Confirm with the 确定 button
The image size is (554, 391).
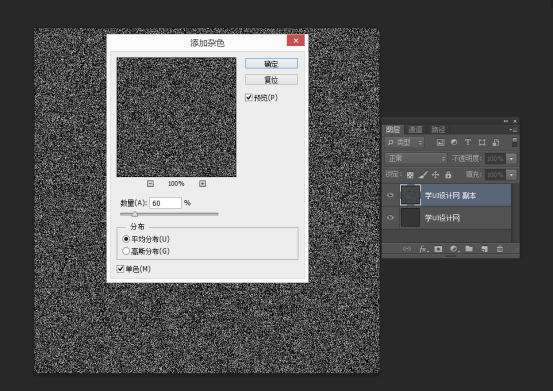tap(271, 64)
